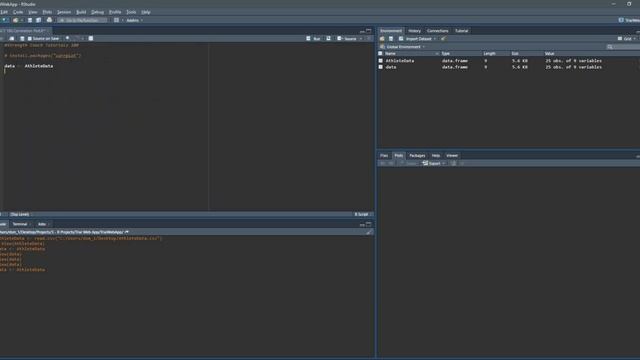Run the current line with Run button
The height and width of the screenshot is (360, 640).
click(x=313, y=38)
